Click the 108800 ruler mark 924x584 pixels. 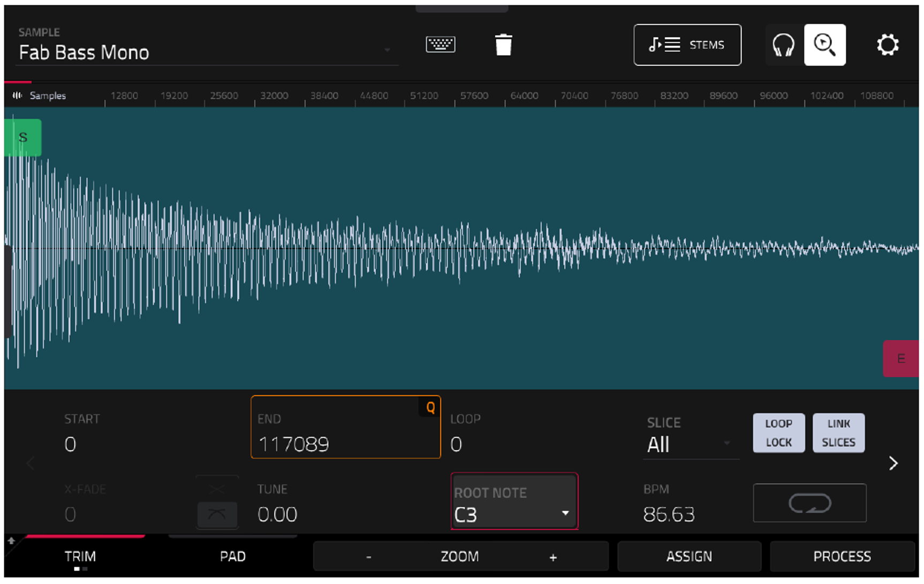click(877, 95)
